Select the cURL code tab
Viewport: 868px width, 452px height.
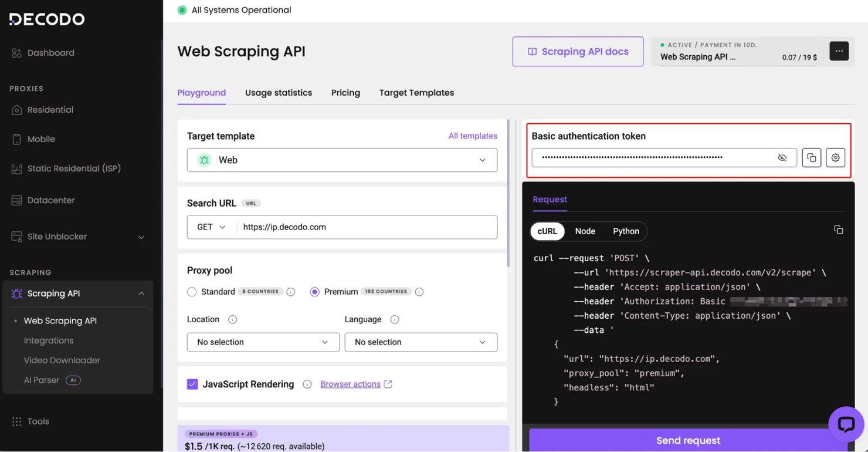(x=547, y=231)
